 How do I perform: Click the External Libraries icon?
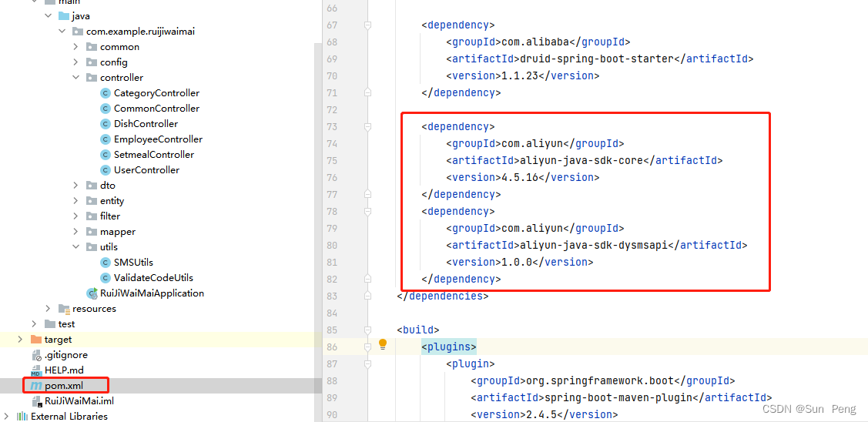[x=22, y=416]
